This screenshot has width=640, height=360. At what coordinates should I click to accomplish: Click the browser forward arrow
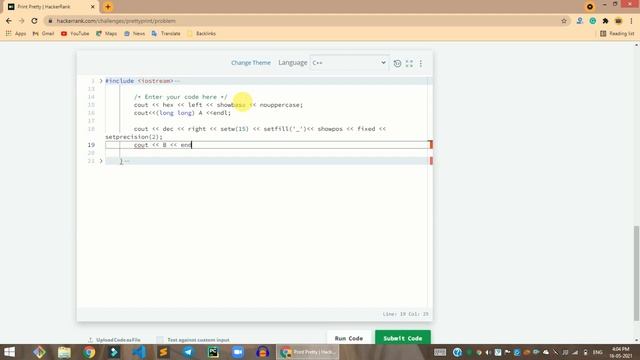(x=21, y=21)
